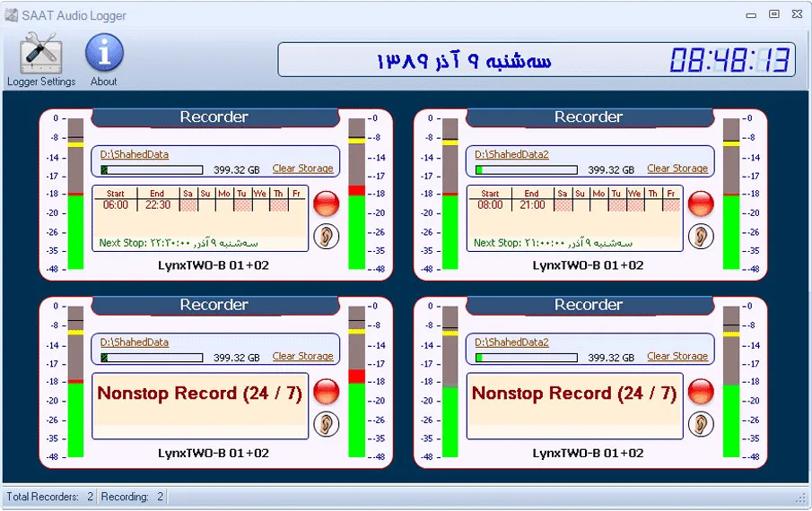Click the SAAT Audio Logger title bar icon
The width and height of the screenshot is (812, 511).
pyautogui.click(x=12, y=15)
